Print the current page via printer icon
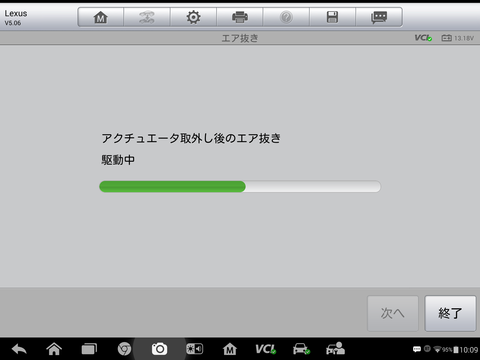Viewport: 480px width, 360px height. pyautogui.click(x=240, y=17)
